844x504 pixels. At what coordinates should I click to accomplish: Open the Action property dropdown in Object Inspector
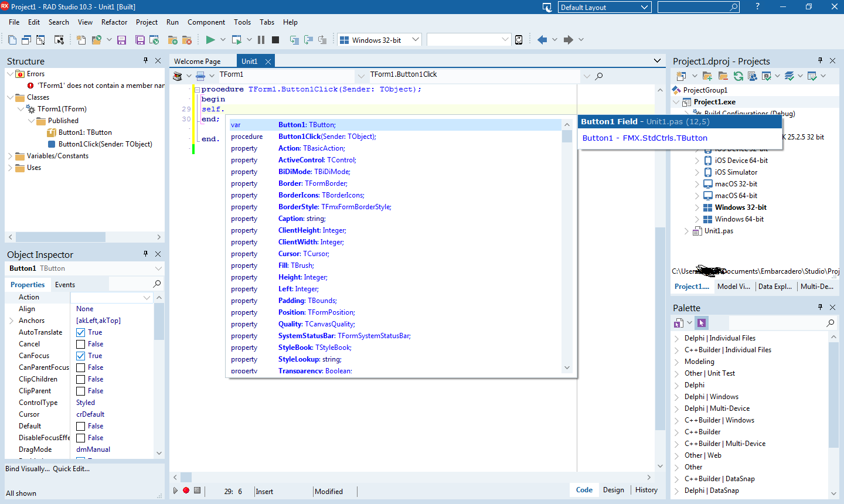147,298
